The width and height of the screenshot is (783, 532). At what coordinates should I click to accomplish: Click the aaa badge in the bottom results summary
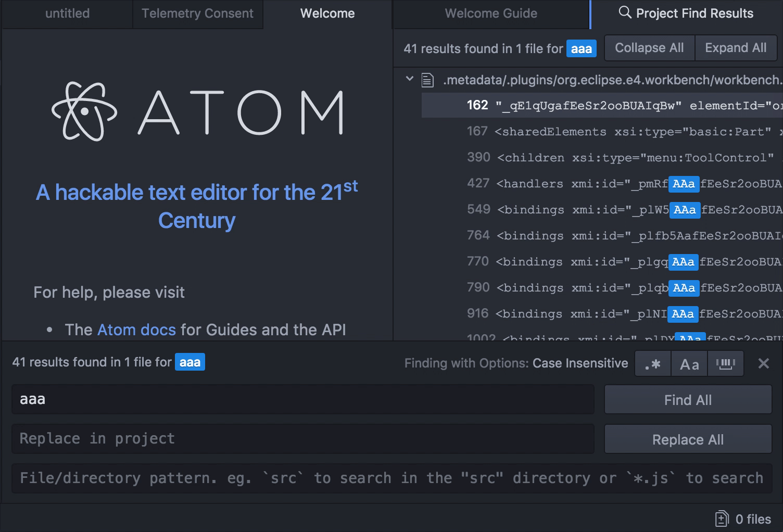tap(190, 362)
